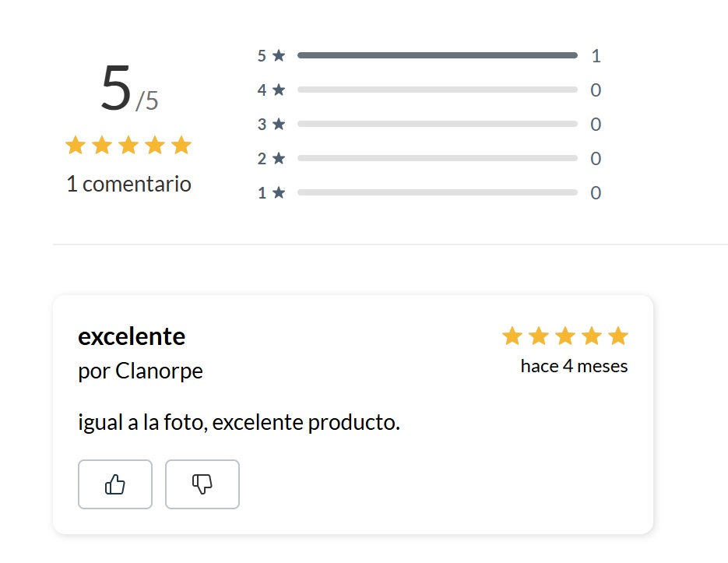Click the thumbs up icon on review
Image resolution: width=728 pixels, height=563 pixels.
(x=115, y=484)
